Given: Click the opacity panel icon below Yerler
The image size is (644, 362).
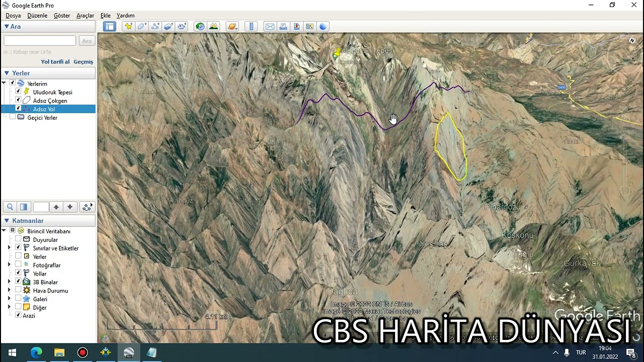Looking at the screenshot, I should [x=24, y=207].
